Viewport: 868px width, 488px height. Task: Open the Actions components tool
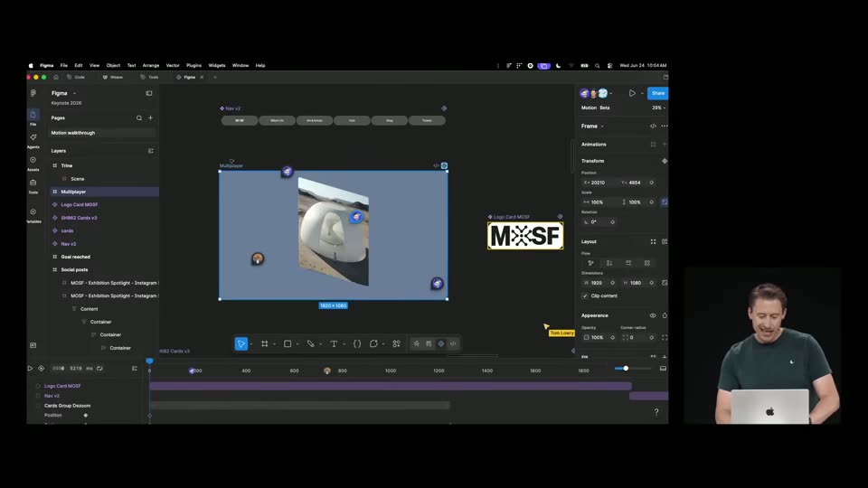396,343
